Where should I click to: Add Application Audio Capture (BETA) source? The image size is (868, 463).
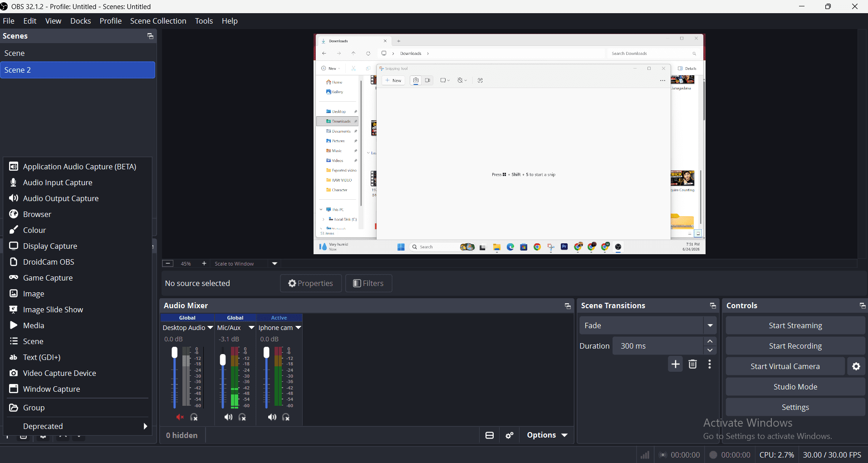[x=78, y=167]
